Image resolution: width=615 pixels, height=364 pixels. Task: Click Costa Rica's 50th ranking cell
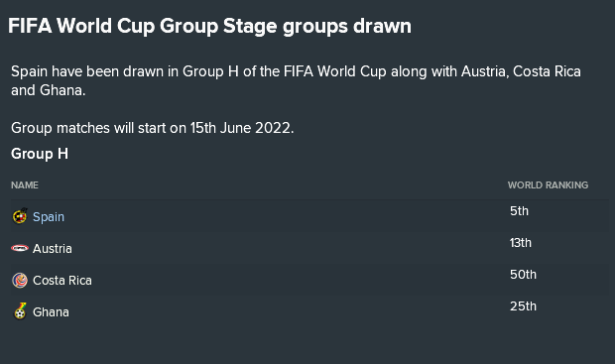point(523,275)
